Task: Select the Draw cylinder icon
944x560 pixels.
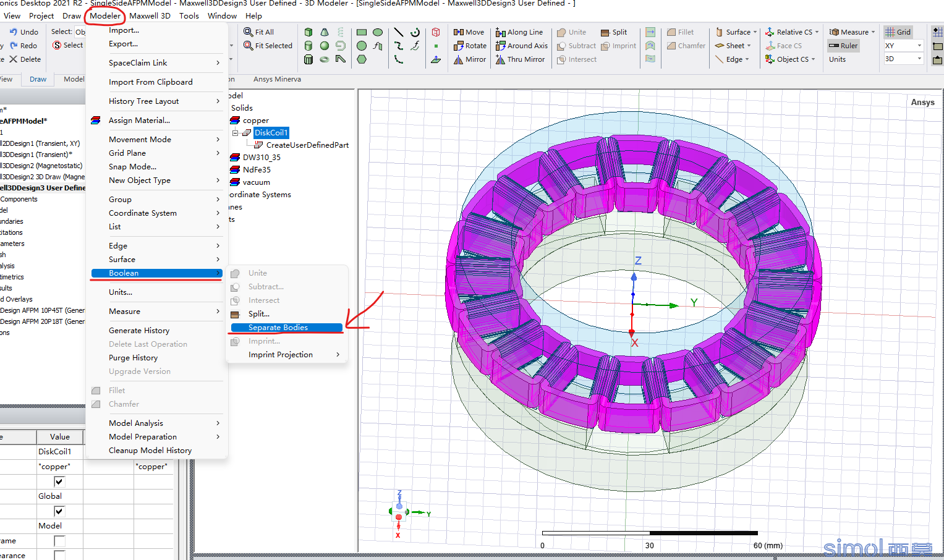Action: point(308,46)
